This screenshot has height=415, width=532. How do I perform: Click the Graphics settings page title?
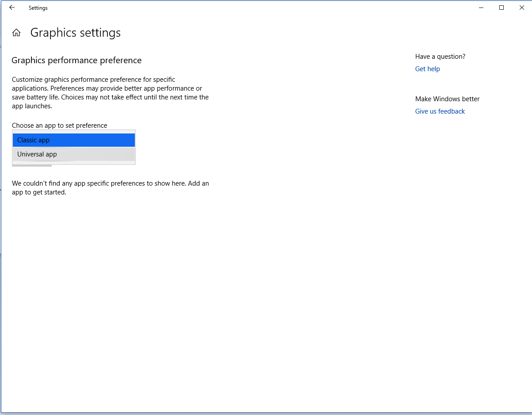pos(76,33)
